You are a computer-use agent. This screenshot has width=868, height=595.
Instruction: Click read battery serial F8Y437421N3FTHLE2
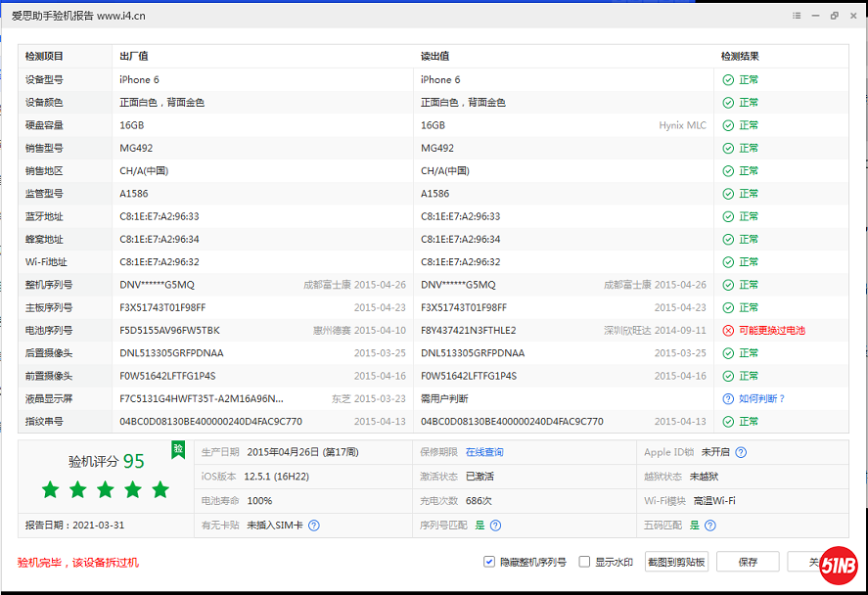tap(469, 331)
